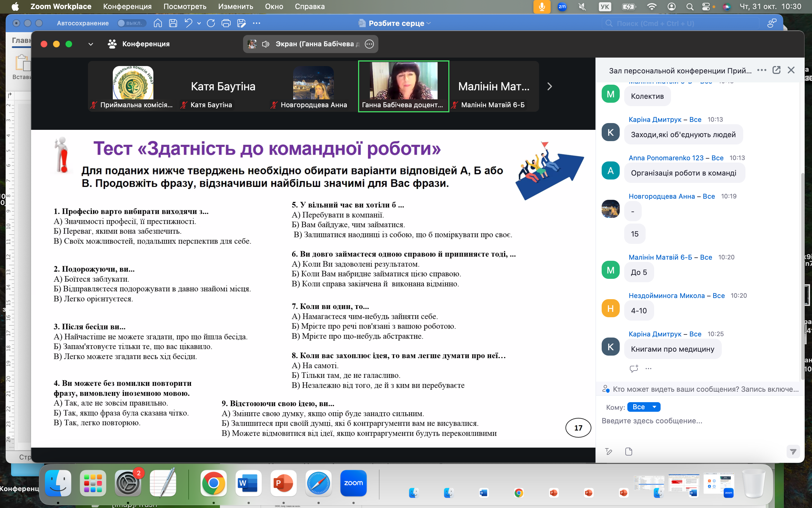Open the Word toolbar more options ellipsis
Image resolution: width=812 pixels, height=508 pixels.
[257, 23]
